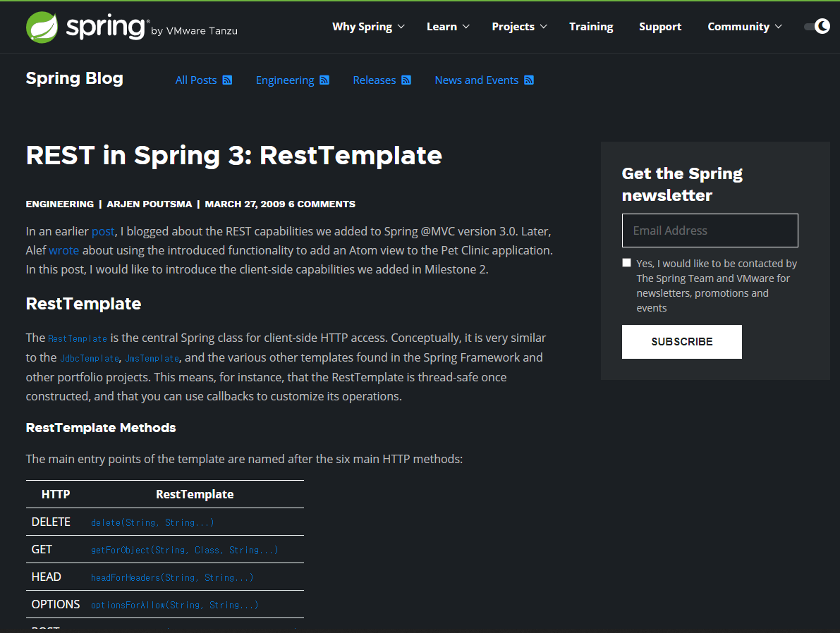Open the Support page
Image resolution: width=840 pixels, height=633 pixels.
click(x=660, y=27)
